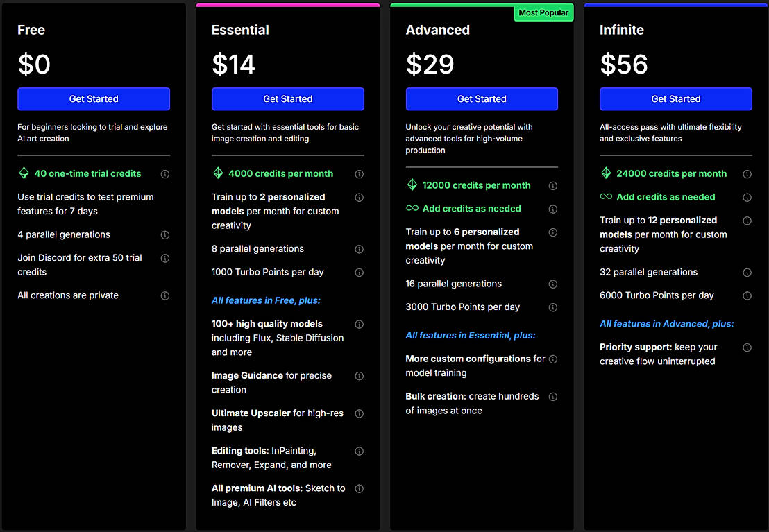Click the info icon beside Editing tools in Essential
Screen dimensions: 769x532
click(359, 451)
